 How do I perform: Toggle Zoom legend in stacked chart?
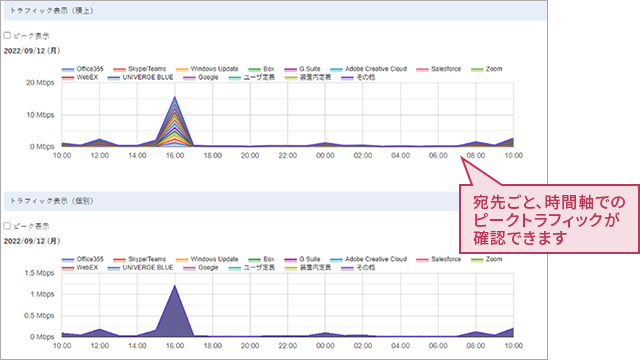coord(487,69)
